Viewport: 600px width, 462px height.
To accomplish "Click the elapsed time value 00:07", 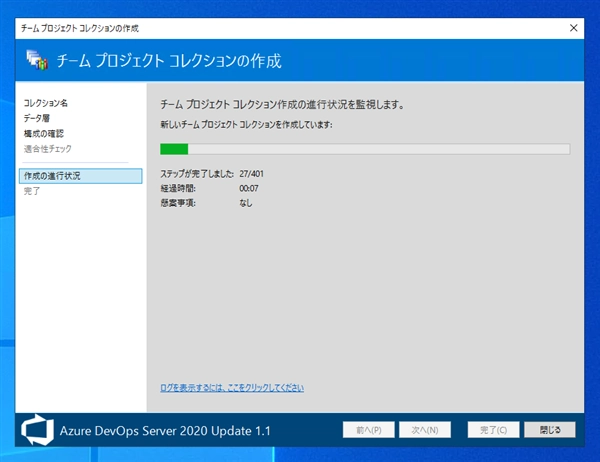I will point(249,188).
